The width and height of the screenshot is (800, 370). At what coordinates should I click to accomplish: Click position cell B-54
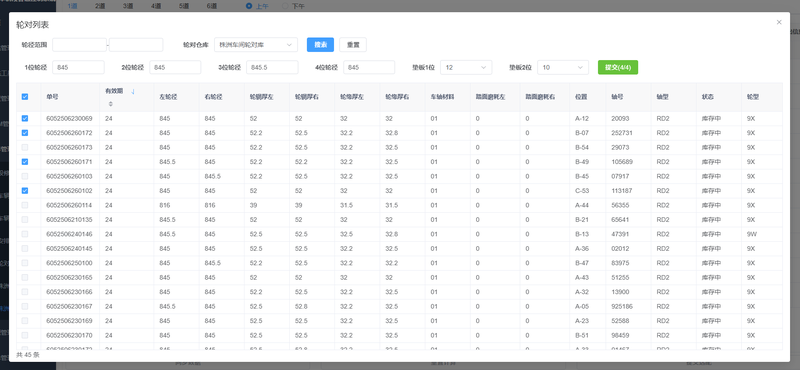[582, 147]
